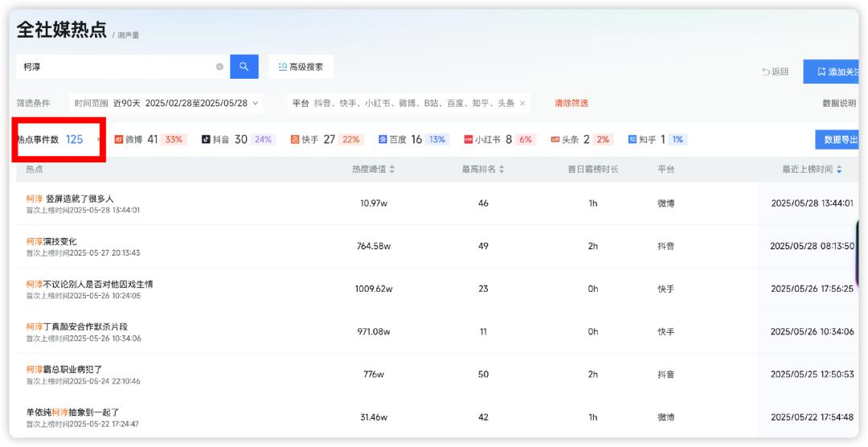Filter hot events by Weibo icon

[119, 139]
